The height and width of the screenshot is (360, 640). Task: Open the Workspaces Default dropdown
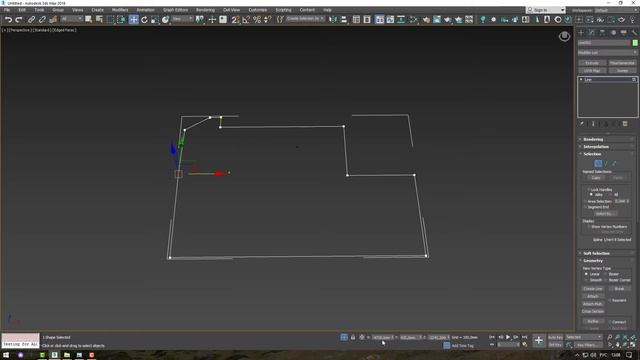616,10
